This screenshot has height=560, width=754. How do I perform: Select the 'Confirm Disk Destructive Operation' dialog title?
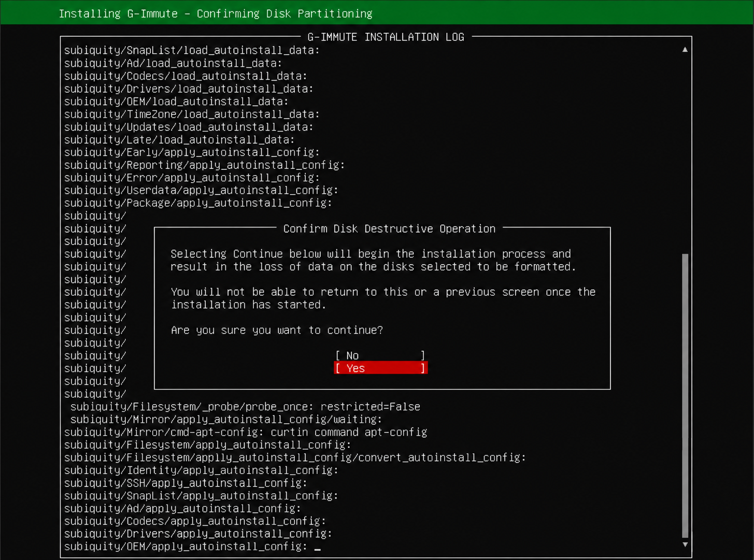coord(389,228)
